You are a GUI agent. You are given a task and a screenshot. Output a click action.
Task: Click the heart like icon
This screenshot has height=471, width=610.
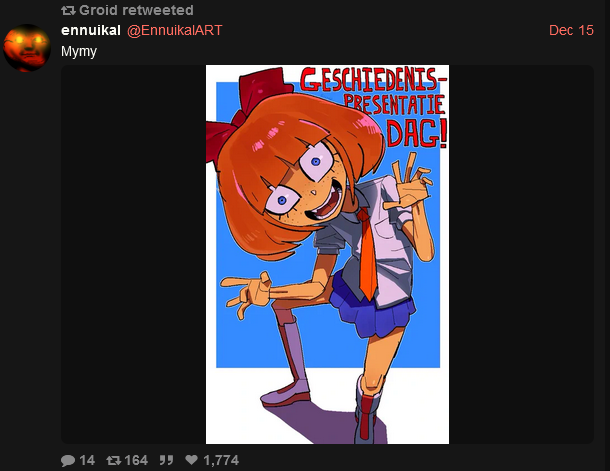[191, 460]
